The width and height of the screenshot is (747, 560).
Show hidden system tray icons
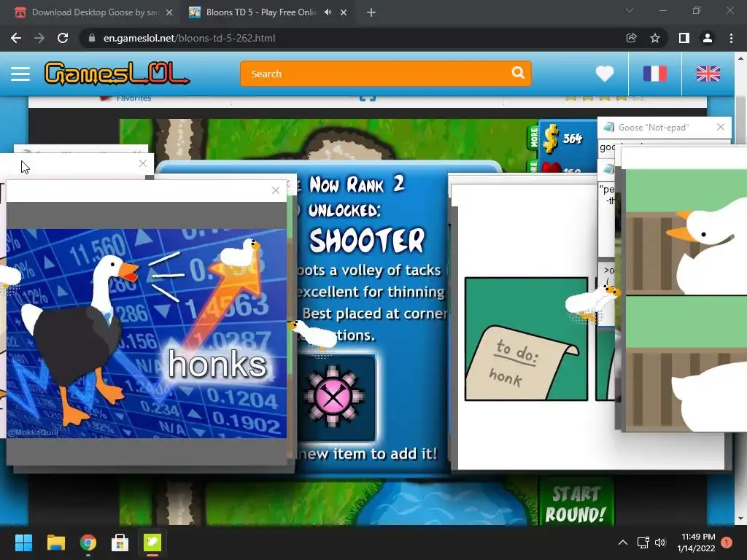[x=623, y=542]
